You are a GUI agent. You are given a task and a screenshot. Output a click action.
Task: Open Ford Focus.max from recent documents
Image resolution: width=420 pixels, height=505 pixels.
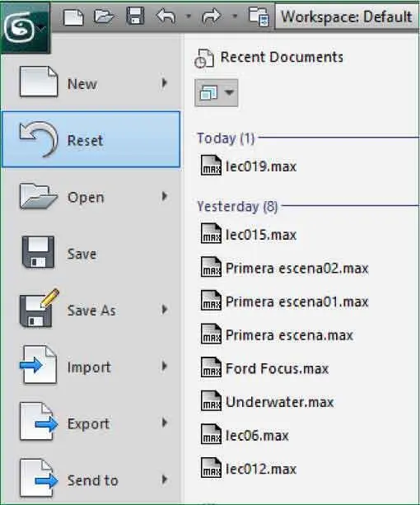point(264,368)
